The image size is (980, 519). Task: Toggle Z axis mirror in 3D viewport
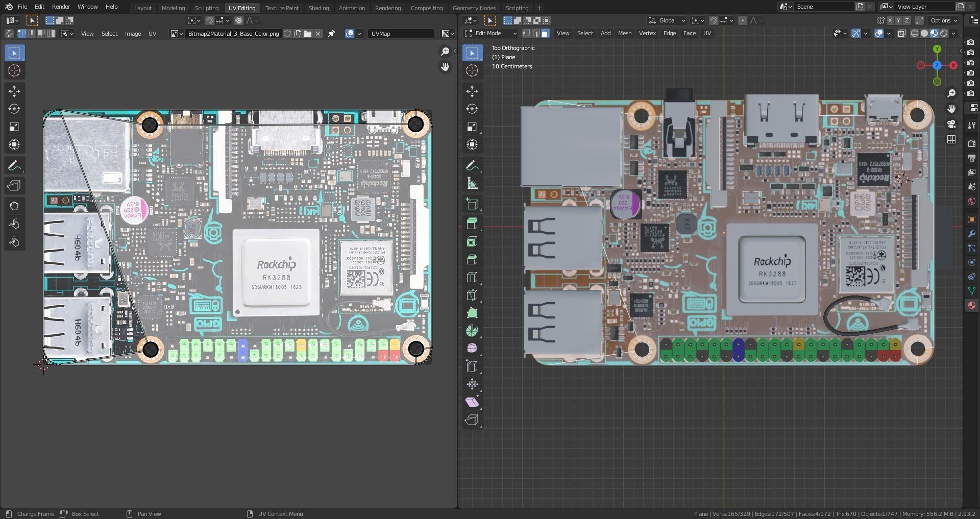[907, 20]
